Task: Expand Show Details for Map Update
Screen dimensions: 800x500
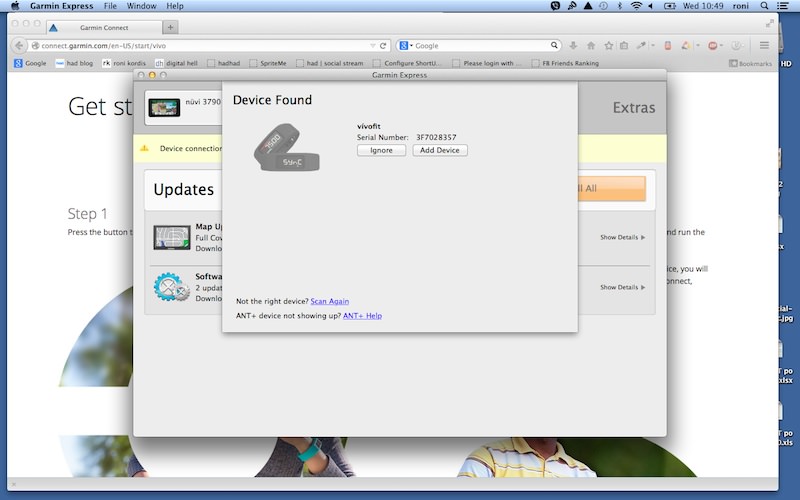Action: pos(622,237)
